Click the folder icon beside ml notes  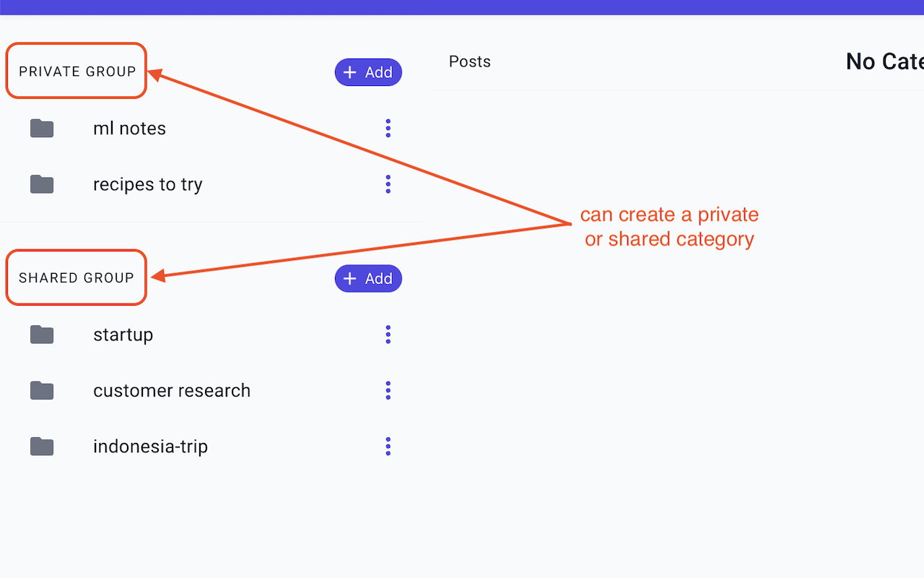point(42,129)
